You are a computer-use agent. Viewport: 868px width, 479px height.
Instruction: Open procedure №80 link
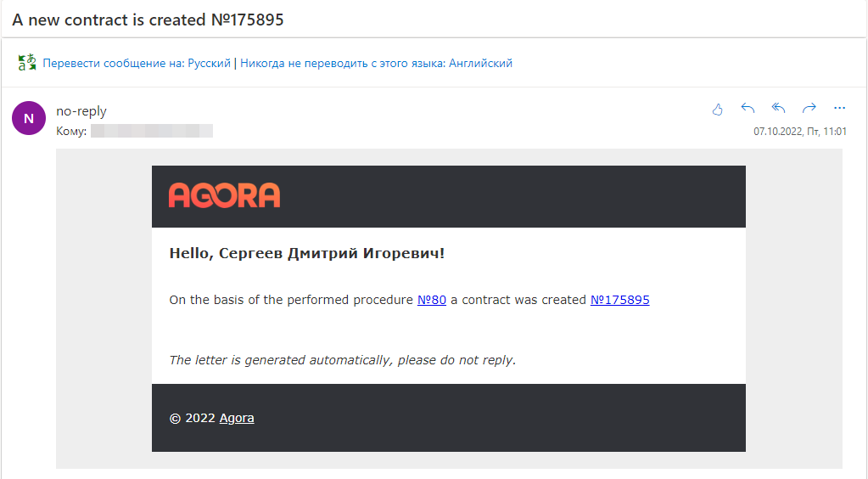coord(432,300)
